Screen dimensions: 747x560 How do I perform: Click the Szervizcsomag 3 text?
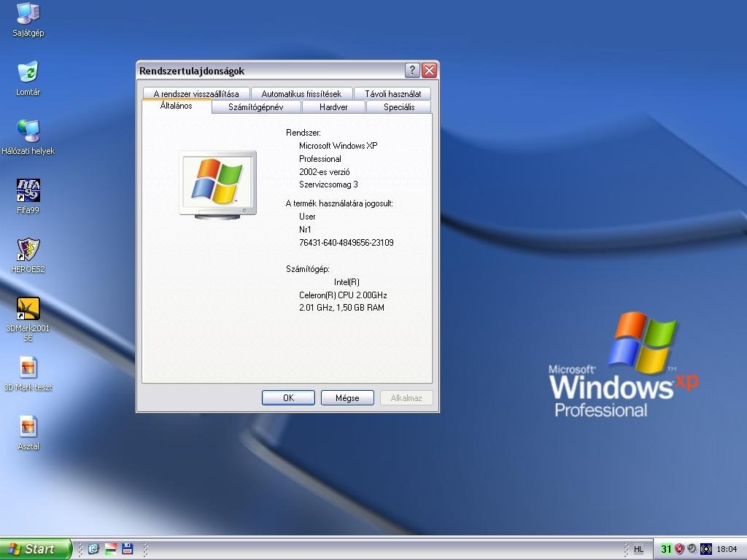[328, 184]
